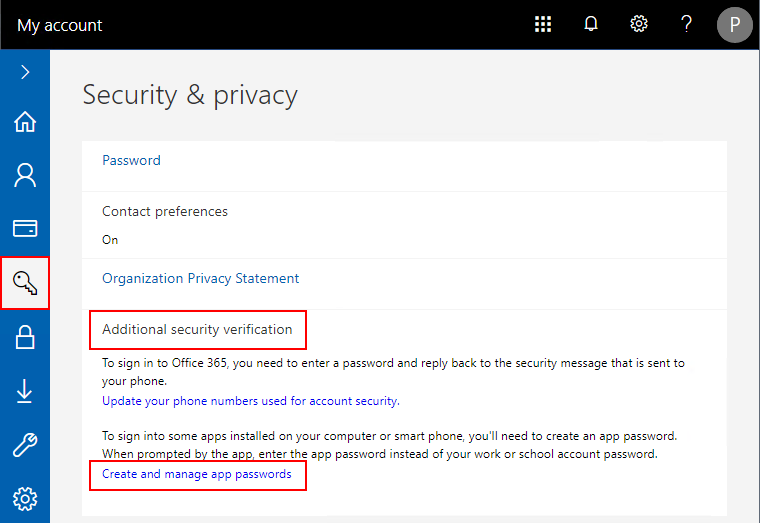Open the help question mark
This screenshot has width=760, height=523.
(686, 24)
